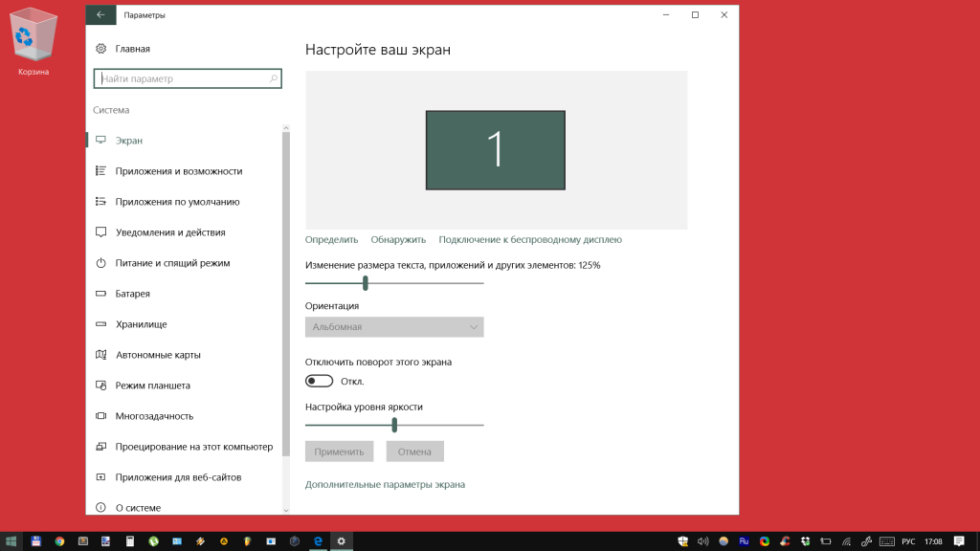Click the battery tray icon
The width and height of the screenshot is (980, 551).
826,541
